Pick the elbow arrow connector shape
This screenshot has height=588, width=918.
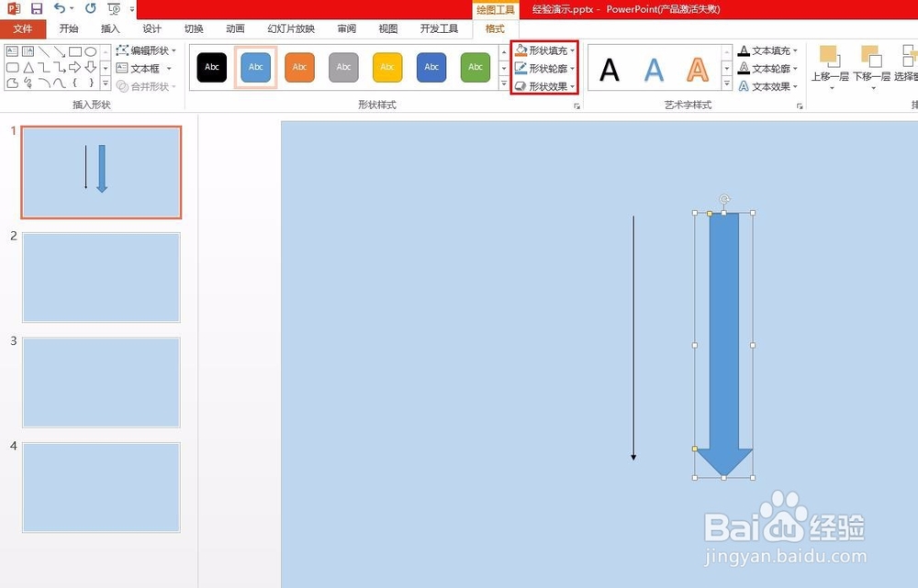point(59,67)
